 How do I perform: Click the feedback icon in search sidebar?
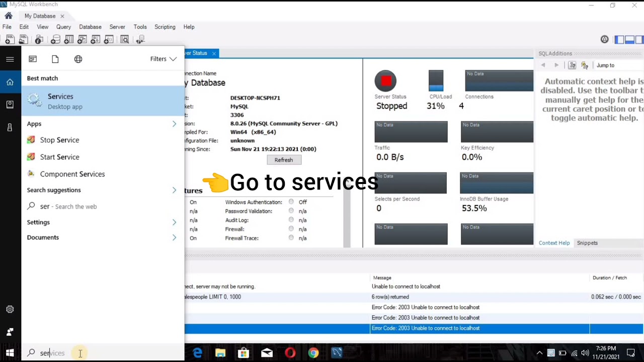(x=10, y=332)
